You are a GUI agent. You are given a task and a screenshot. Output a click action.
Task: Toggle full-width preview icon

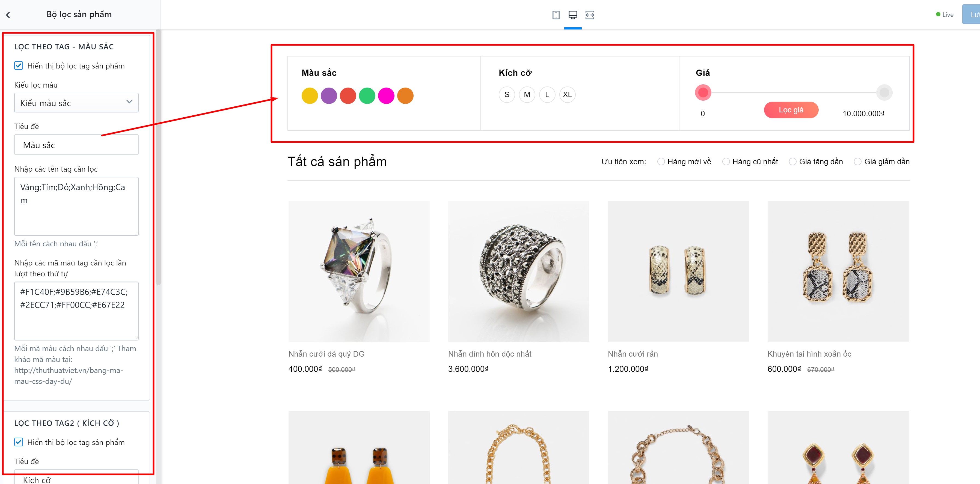[590, 15]
